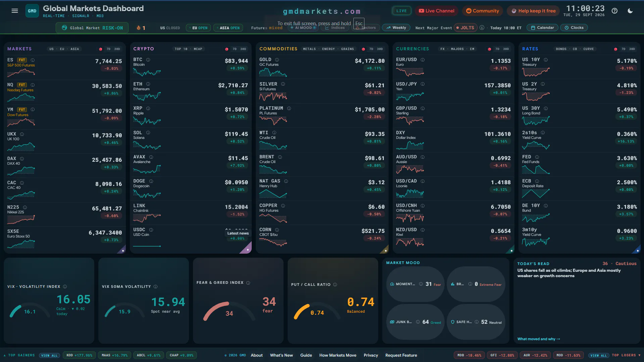Show info icon for DOGE
Viewport: 644px width, 362px height.
tap(151, 181)
